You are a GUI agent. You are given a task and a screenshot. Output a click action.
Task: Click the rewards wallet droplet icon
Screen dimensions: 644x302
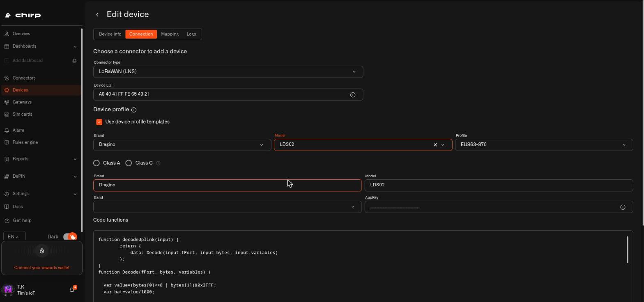click(42, 251)
